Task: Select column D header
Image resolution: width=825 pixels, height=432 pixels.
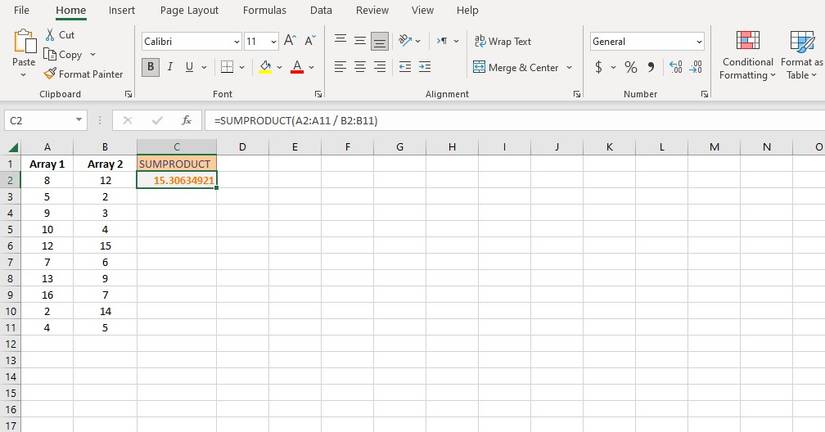Action: 242,147
